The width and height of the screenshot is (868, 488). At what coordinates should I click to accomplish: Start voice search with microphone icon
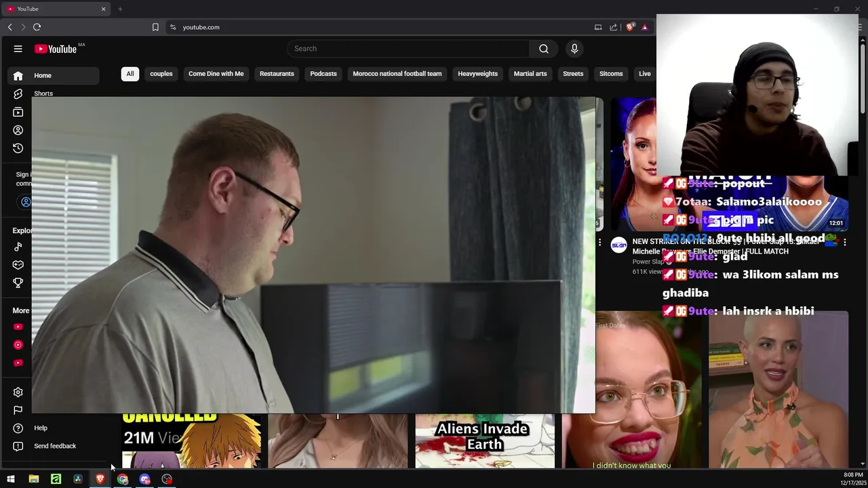pos(574,49)
